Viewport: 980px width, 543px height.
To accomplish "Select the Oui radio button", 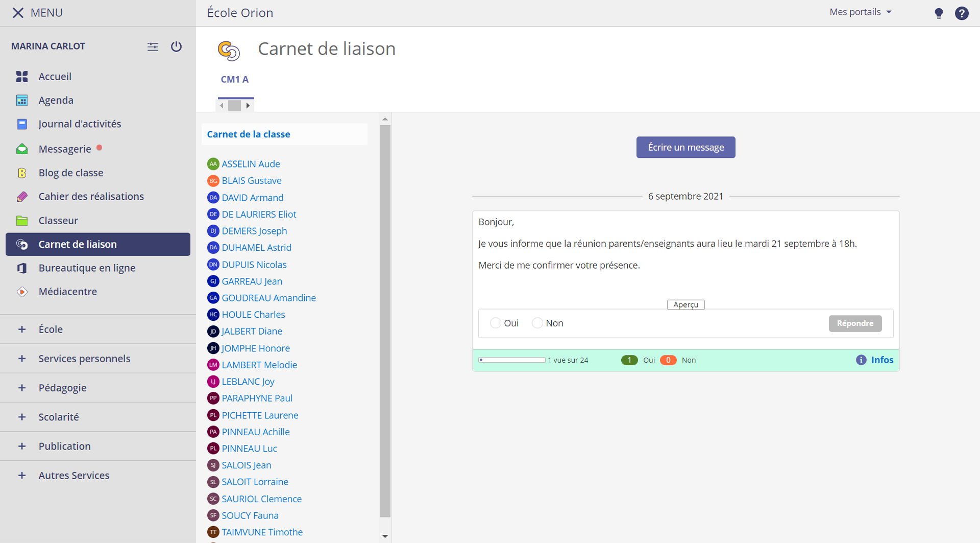I will [495, 323].
